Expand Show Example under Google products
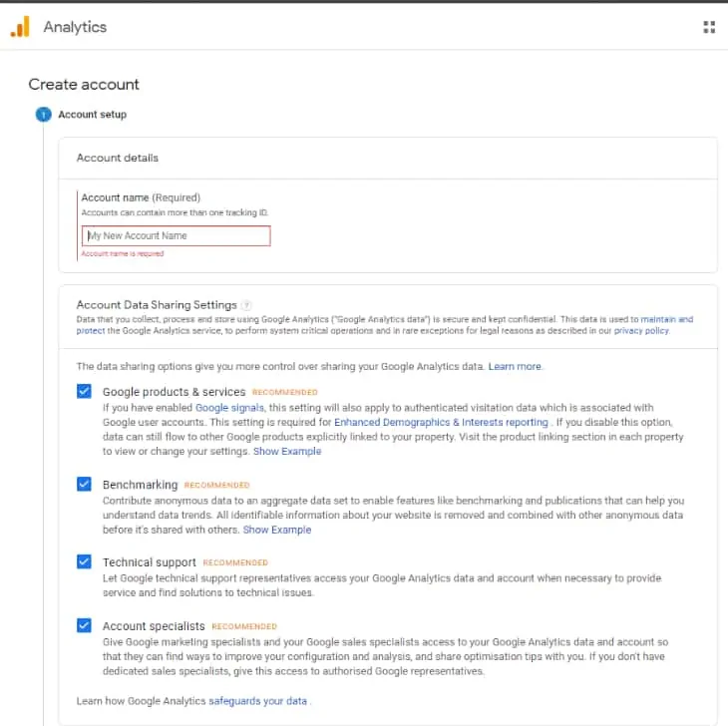The image size is (728, 726). click(287, 452)
